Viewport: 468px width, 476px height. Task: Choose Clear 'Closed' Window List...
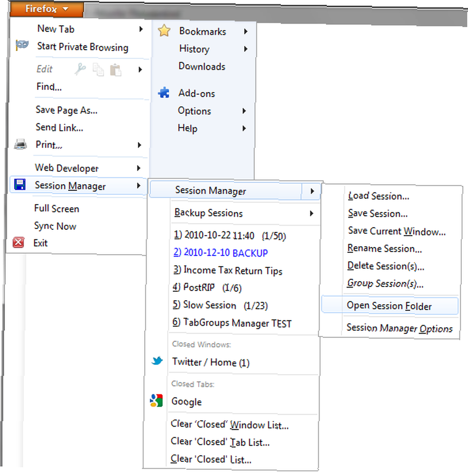click(x=229, y=425)
